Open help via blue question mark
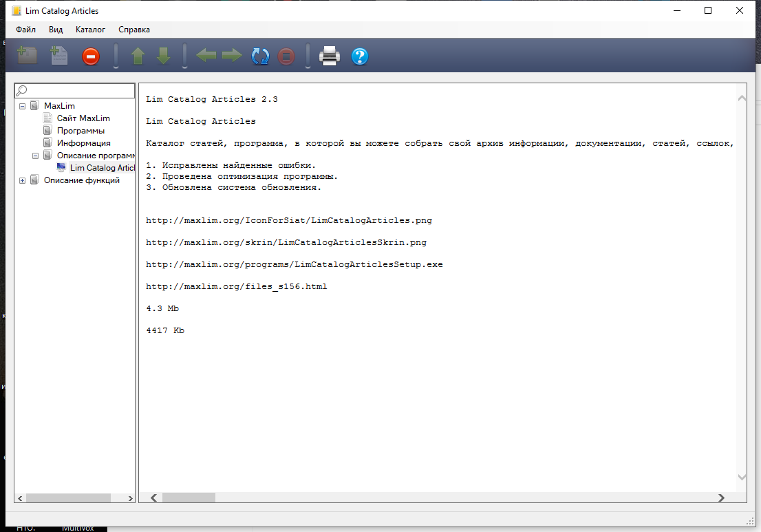This screenshot has height=532, width=761. [x=360, y=56]
